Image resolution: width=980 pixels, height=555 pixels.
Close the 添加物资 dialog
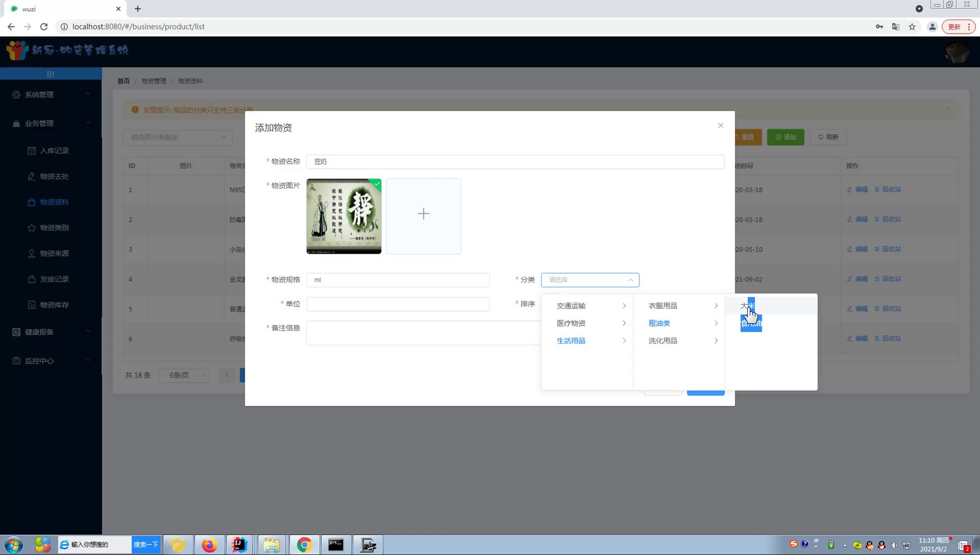720,125
